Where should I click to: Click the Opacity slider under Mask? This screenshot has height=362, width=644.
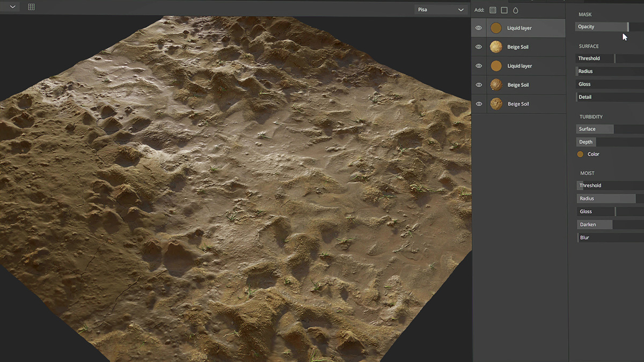coord(601,26)
